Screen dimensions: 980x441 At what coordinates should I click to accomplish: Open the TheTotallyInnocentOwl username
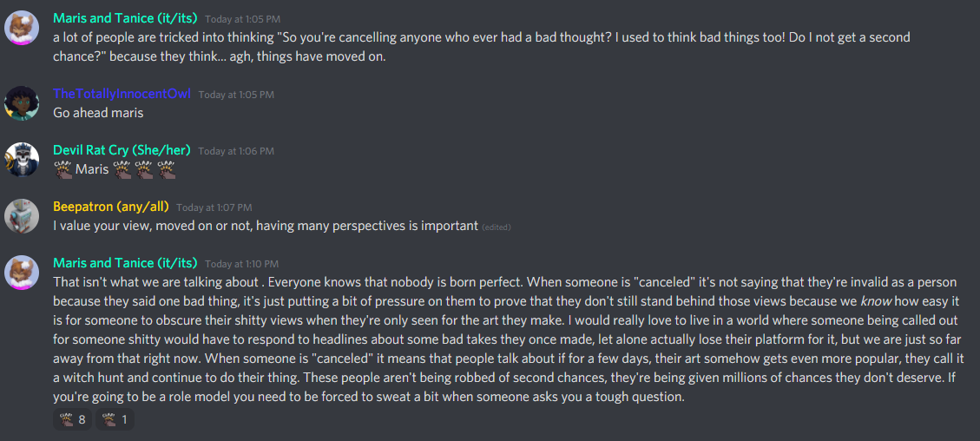click(122, 94)
